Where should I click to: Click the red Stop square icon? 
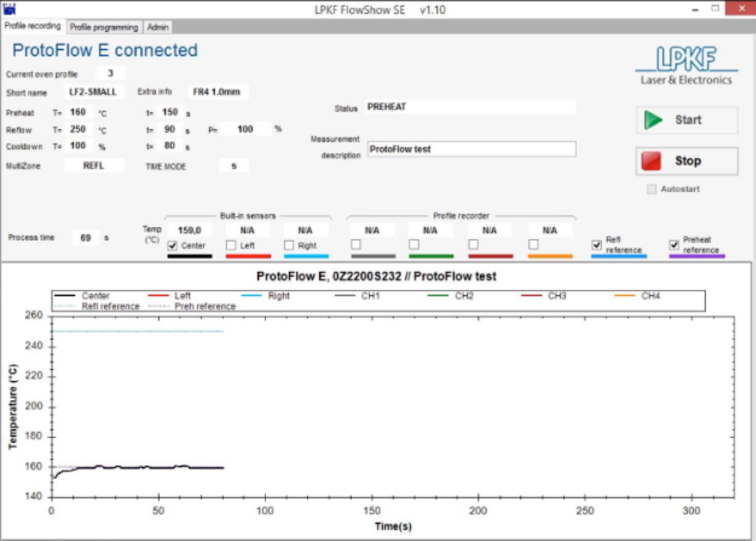(651, 161)
